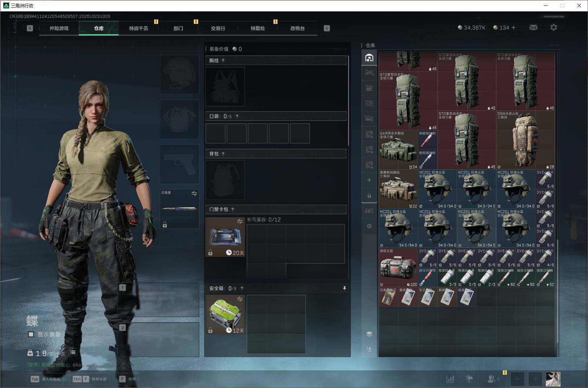Swap the 北极星 knife melee weapon
Screen dimensions: 588x388
click(x=194, y=193)
